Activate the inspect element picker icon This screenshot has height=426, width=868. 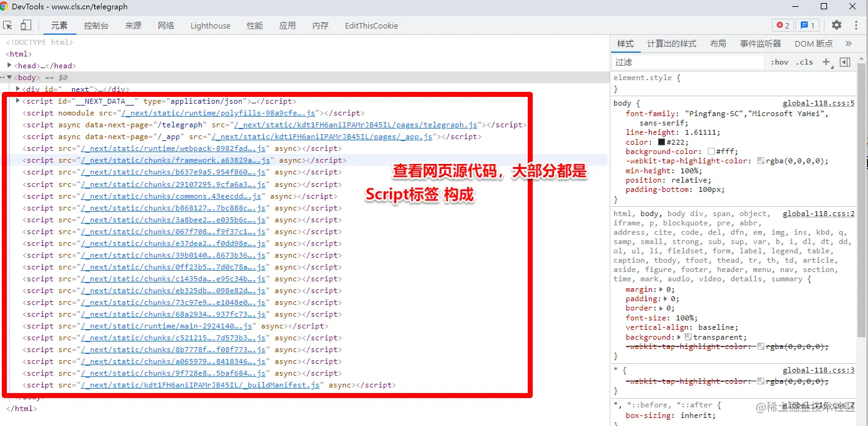[x=8, y=25]
